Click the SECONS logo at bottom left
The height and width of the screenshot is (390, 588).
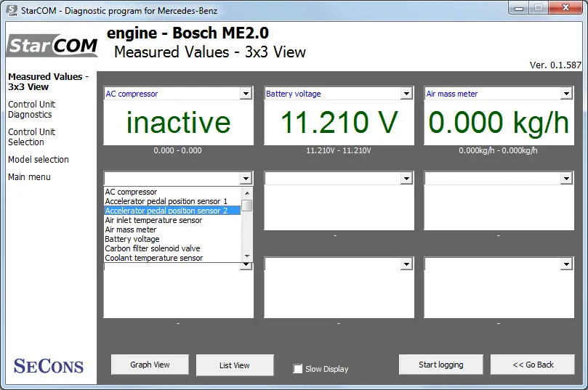(x=49, y=366)
